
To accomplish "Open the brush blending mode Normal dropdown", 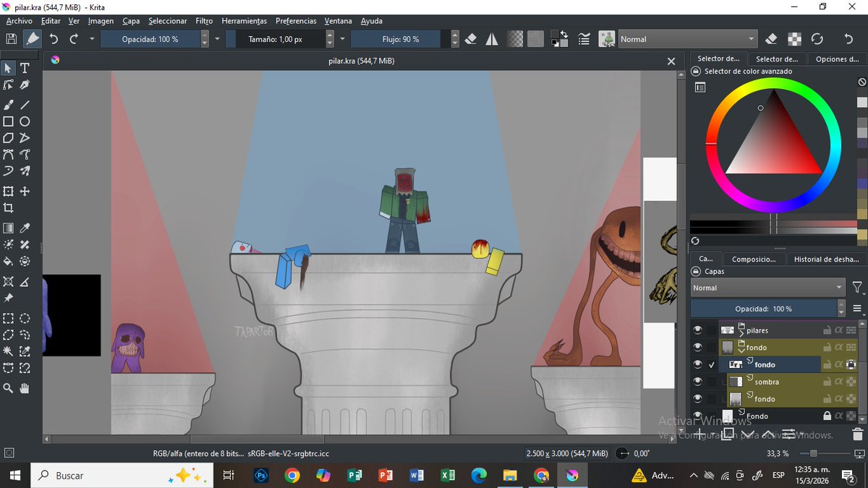I will click(688, 39).
